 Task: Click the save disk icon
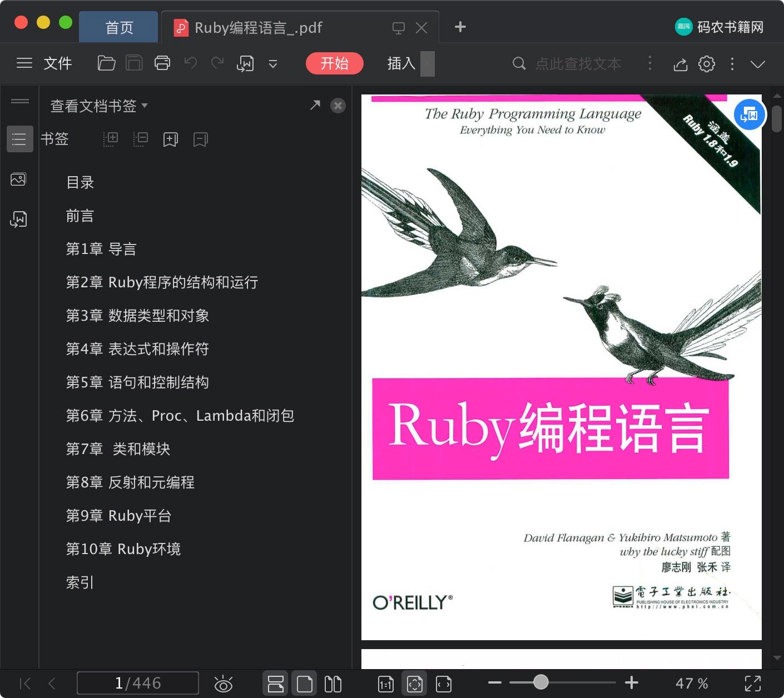tap(134, 63)
